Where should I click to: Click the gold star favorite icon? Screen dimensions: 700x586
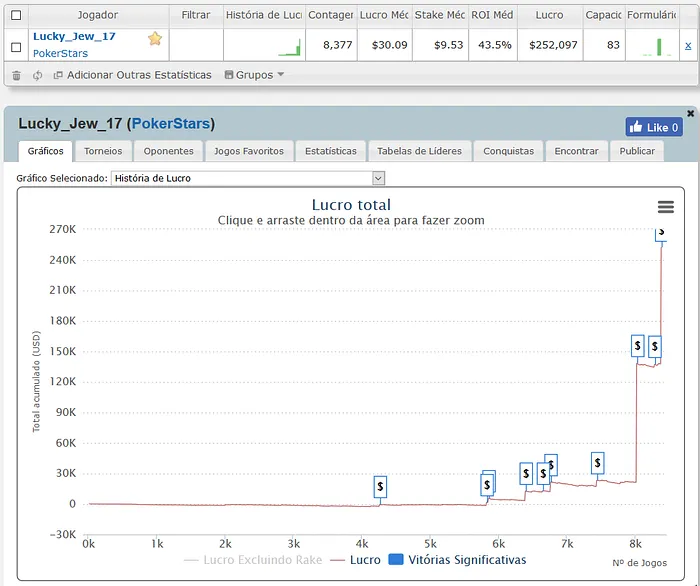point(155,38)
